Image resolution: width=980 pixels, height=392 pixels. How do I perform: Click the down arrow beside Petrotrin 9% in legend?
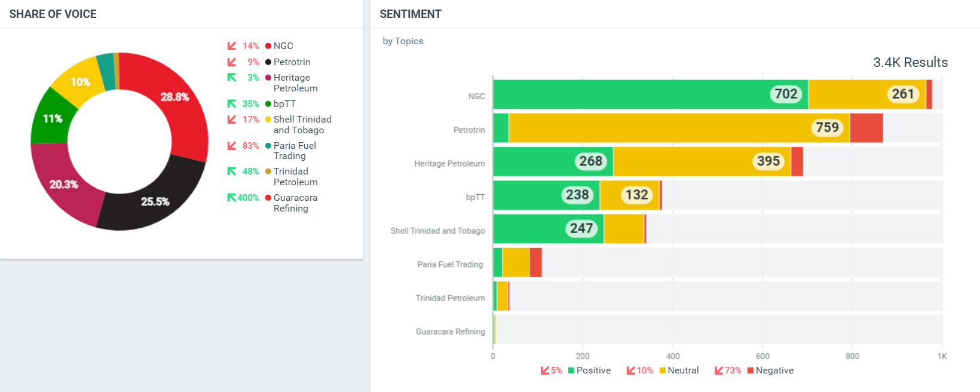point(231,62)
